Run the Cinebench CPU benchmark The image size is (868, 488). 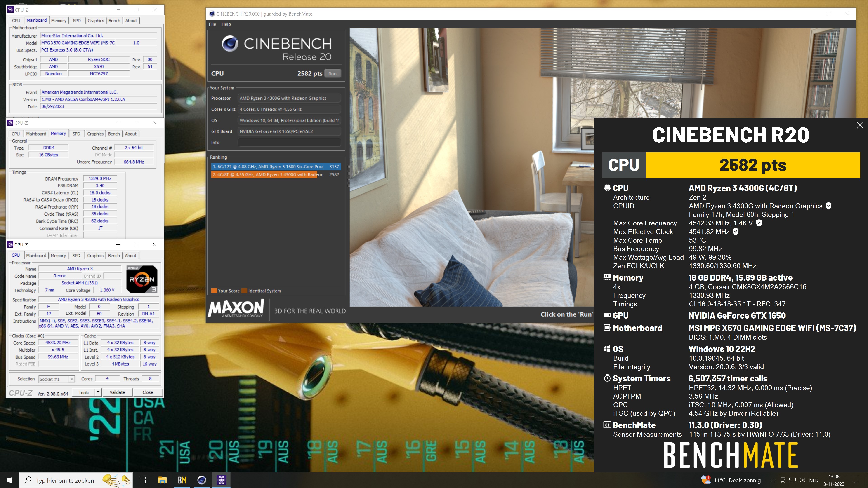332,73
